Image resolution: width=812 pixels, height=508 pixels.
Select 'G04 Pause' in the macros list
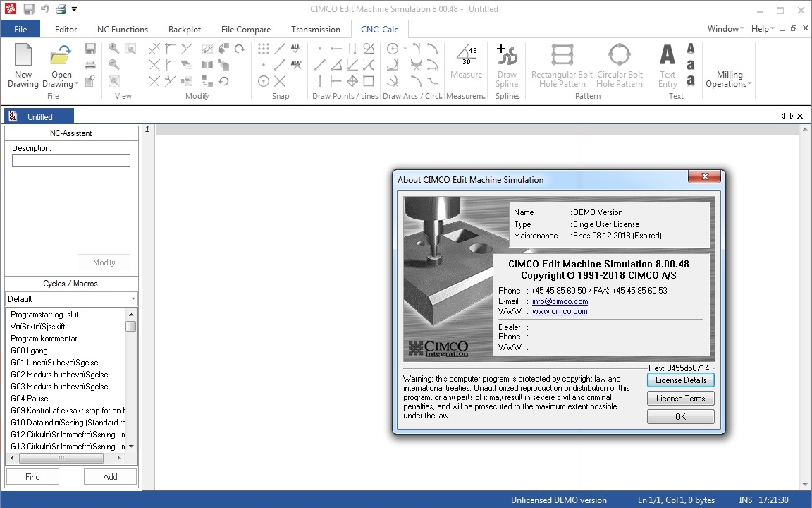point(30,399)
